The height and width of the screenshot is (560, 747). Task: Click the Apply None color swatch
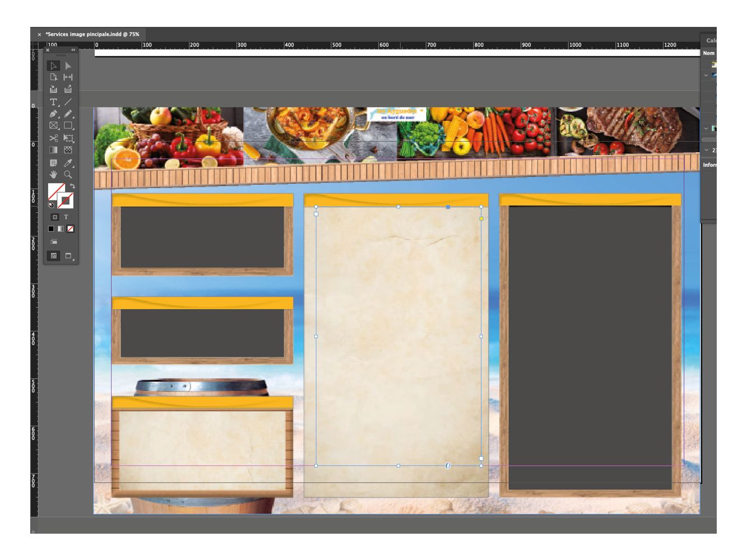coord(71,228)
